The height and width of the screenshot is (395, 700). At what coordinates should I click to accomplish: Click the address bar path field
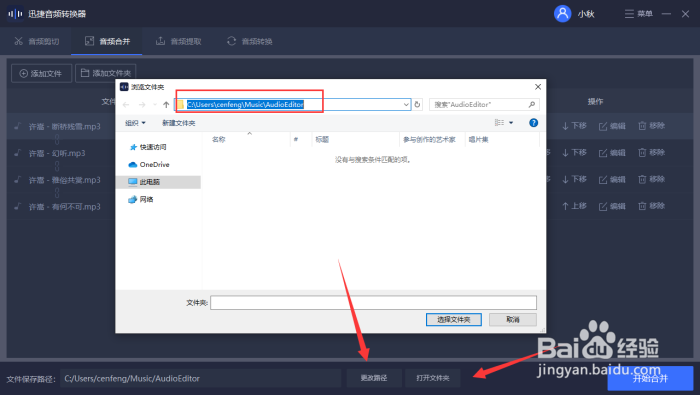(x=292, y=104)
